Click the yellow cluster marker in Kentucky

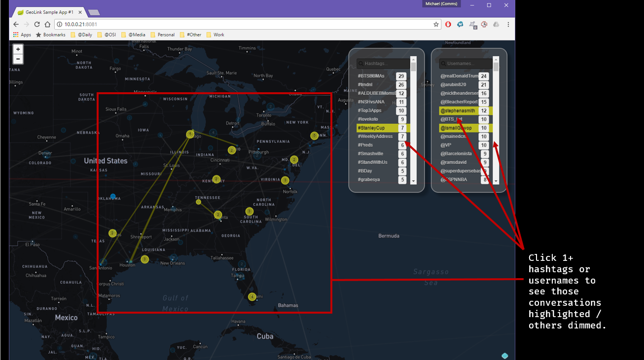coord(216,179)
